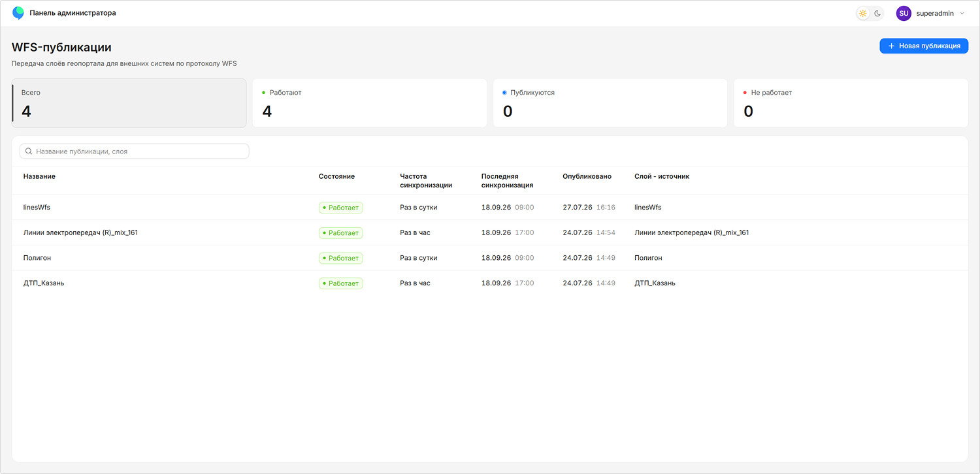Click Раз в сутки in linesWfs row
980x474 pixels.
click(419, 207)
